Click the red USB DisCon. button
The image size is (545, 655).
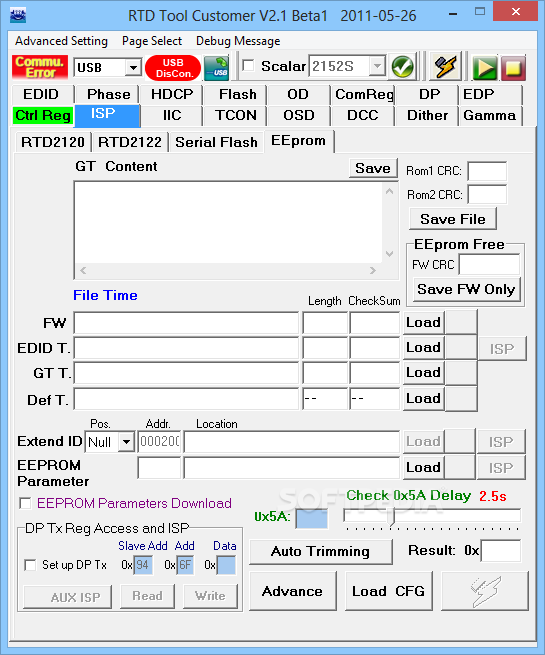click(173, 68)
